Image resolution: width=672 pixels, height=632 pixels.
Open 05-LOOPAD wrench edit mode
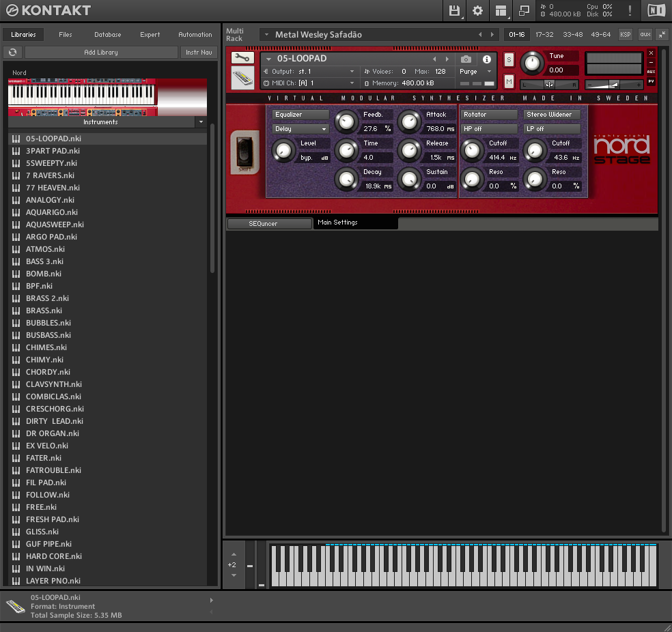(x=242, y=57)
